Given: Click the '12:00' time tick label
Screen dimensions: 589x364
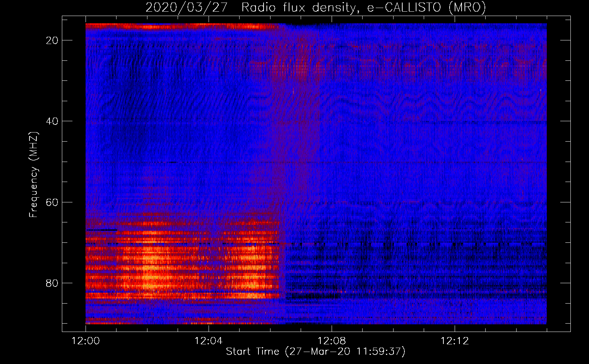Looking at the screenshot, I should pos(86,341).
